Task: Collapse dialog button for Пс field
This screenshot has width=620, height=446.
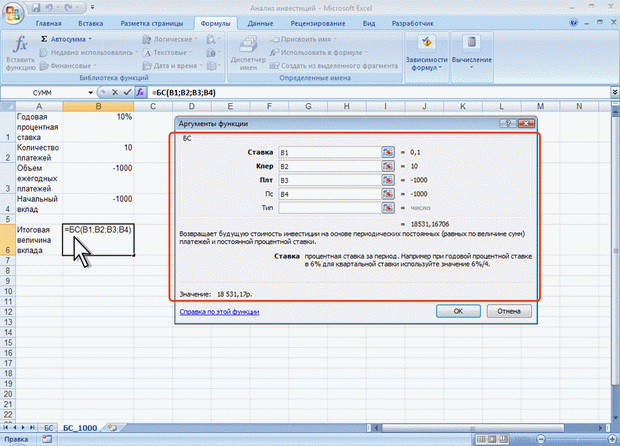Action: tap(388, 194)
